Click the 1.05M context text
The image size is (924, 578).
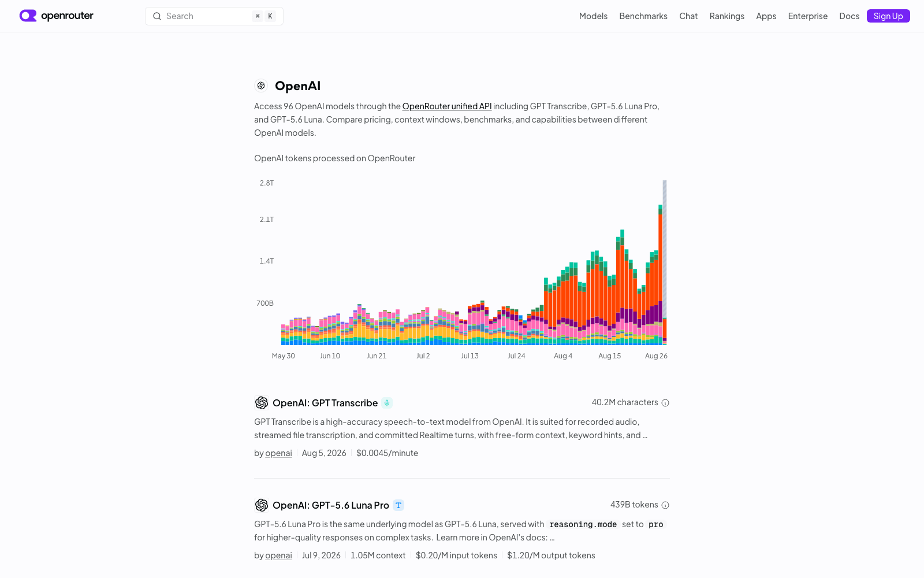click(378, 555)
